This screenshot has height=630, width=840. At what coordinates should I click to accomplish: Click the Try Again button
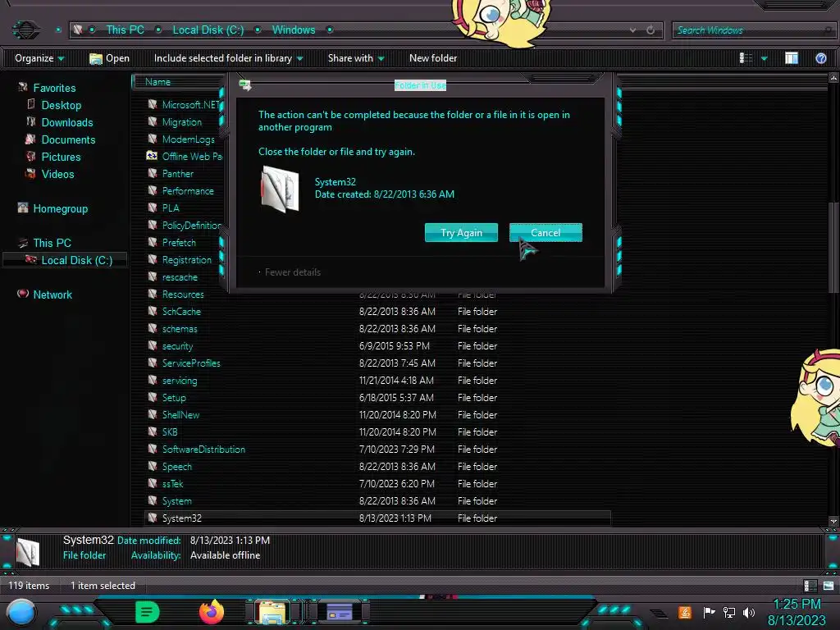click(x=461, y=232)
